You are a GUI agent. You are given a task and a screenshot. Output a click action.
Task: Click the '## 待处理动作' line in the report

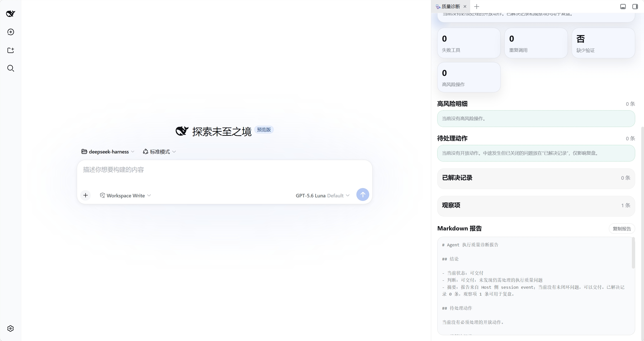pyautogui.click(x=457, y=308)
